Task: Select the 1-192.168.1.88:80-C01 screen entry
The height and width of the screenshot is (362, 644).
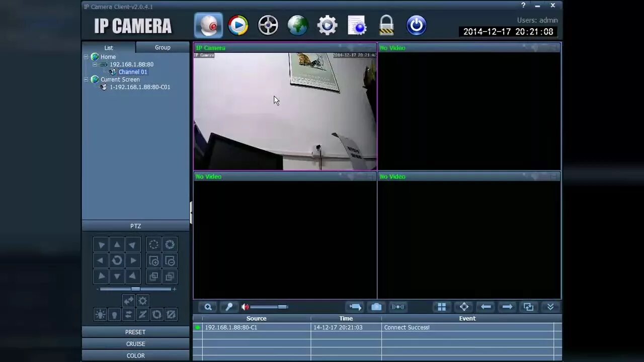Action: point(140,87)
